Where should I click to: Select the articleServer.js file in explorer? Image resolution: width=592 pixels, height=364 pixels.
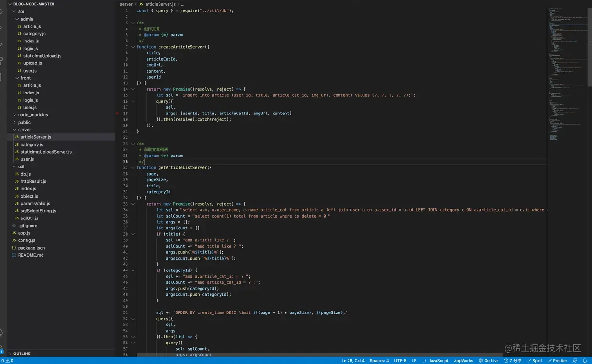coord(36,137)
